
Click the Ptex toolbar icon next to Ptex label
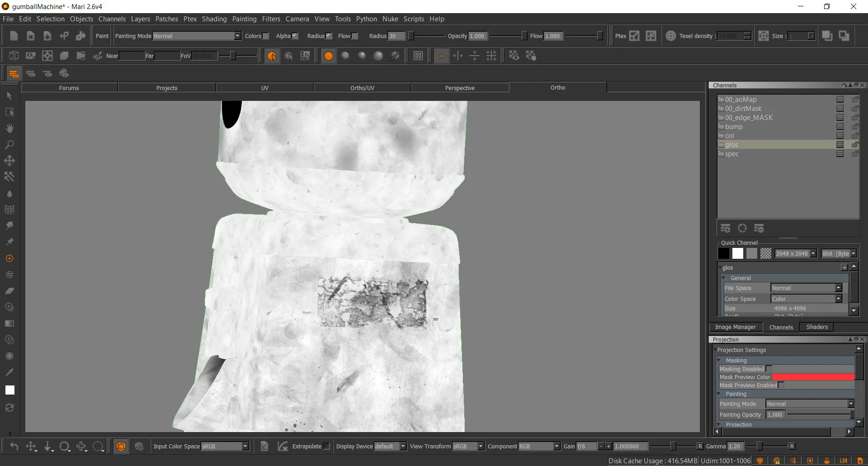pos(634,36)
